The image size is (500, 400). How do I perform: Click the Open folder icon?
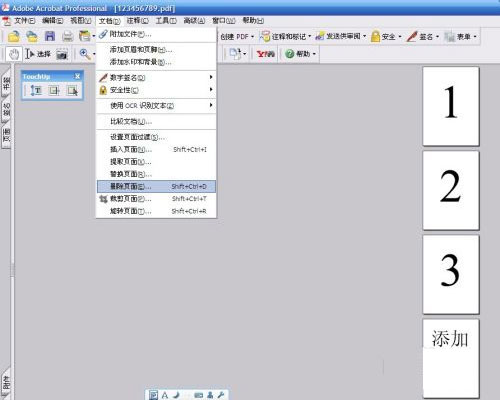14,36
